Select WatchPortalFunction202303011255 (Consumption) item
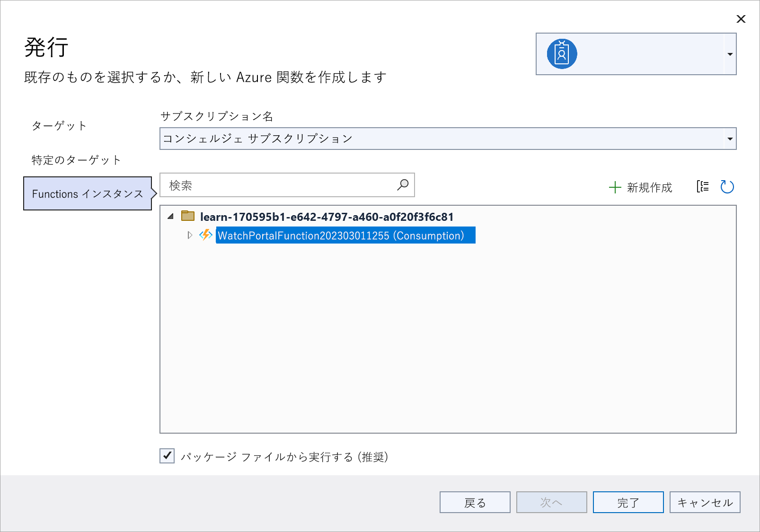Viewport: 760px width, 532px height. click(345, 235)
